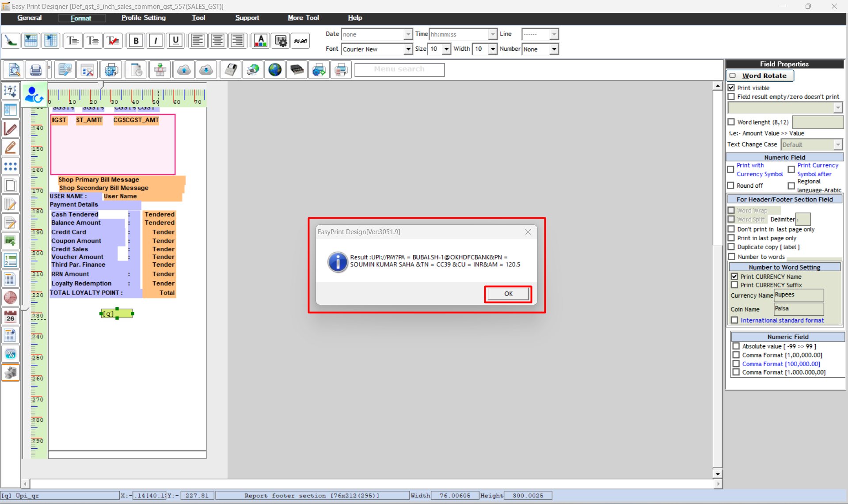Select the calendar date field tool
The image size is (848, 504).
point(11,316)
